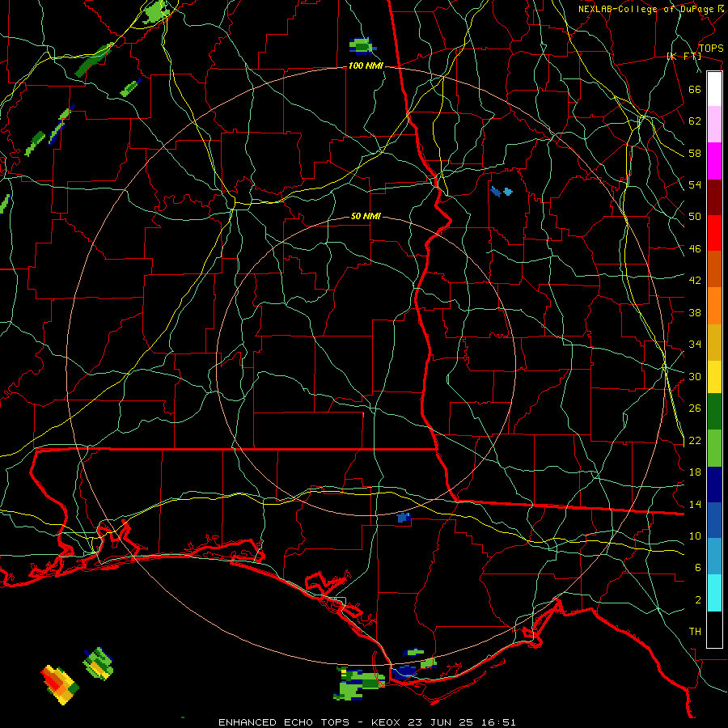The width and height of the screenshot is (728, 728).
Task: Click legend value "22"
Action: click(695, 441)
